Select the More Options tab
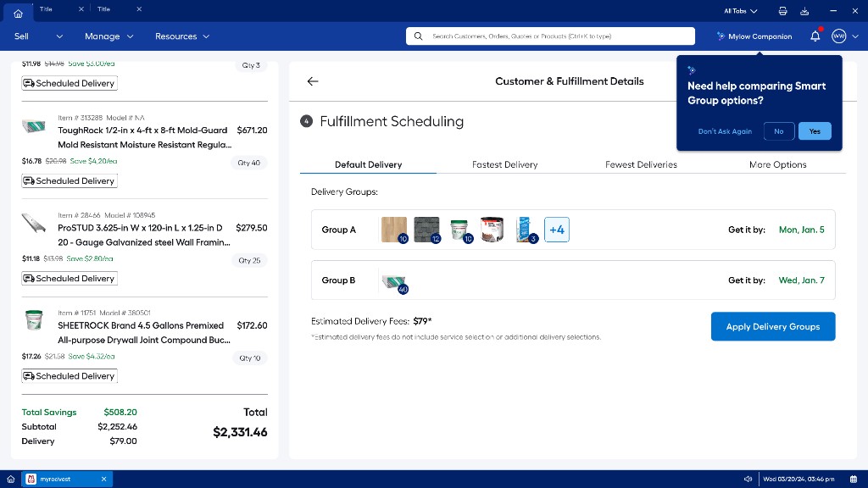 (778, 164)
